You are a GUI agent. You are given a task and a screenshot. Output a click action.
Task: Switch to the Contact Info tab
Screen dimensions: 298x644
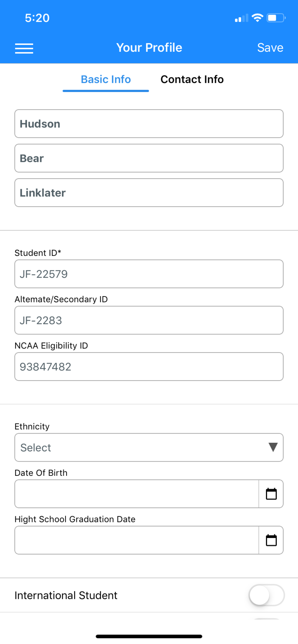point(192,80)
